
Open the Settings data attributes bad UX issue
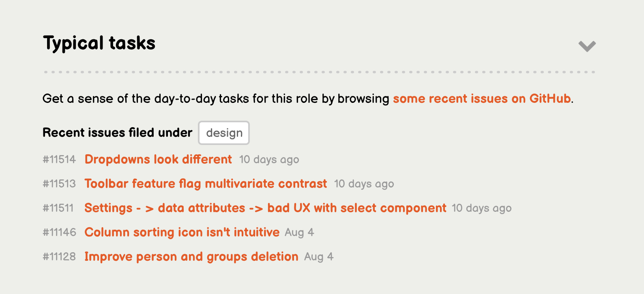tap(265, 208)
